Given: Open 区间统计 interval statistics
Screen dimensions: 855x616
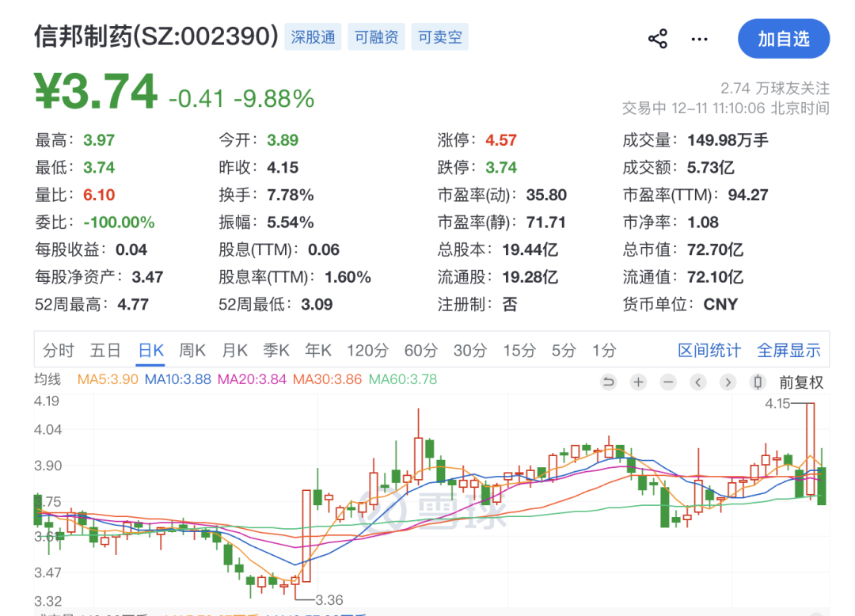Looking at the screenshot, I should pyautogui.click(x=709, y=350).
